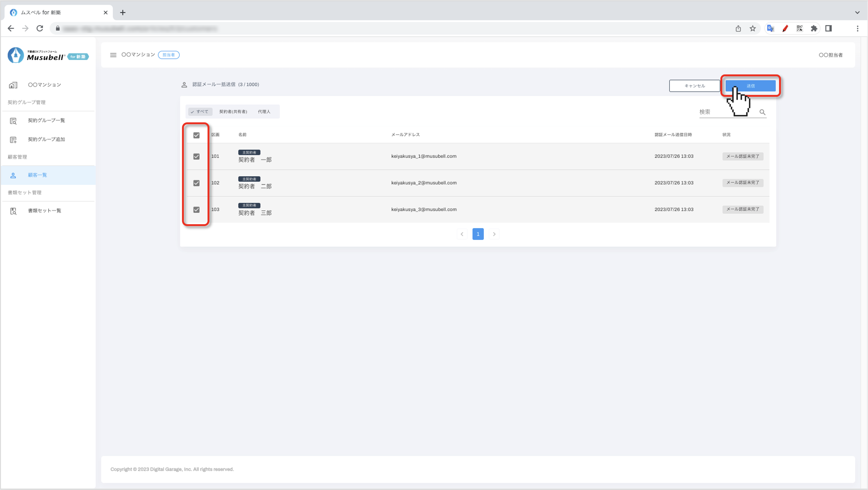Select the 契約者(共有者) filter tab
868x490 pixels.
pyautogui.click(x=233, y=112)
